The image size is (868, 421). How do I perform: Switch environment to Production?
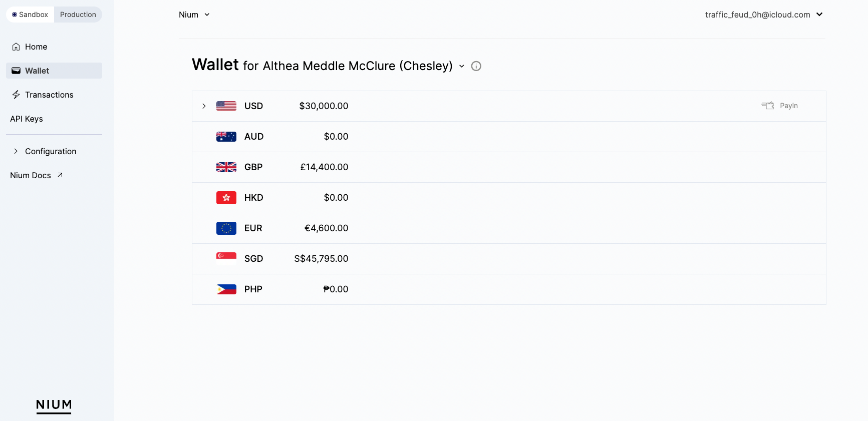78,15
